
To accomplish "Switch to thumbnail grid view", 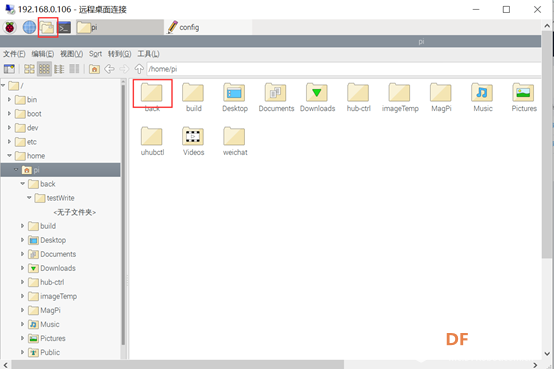I will [x=44, y=69].
